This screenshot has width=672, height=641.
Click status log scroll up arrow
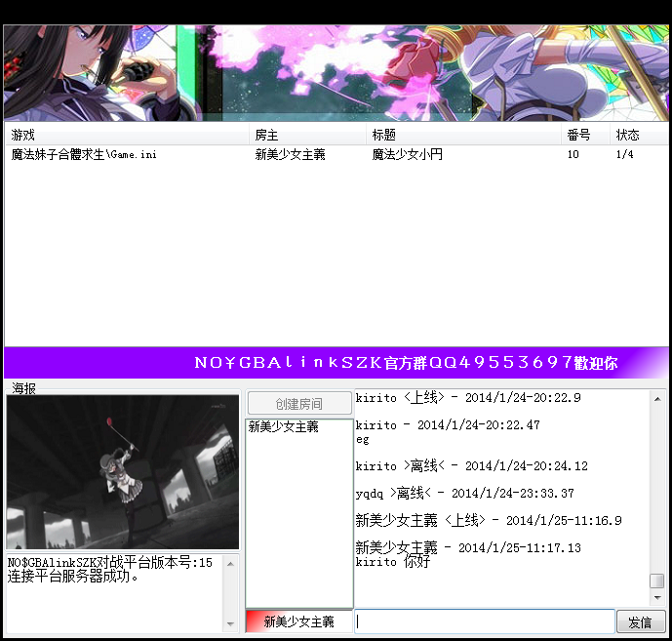tap(230, 564)
